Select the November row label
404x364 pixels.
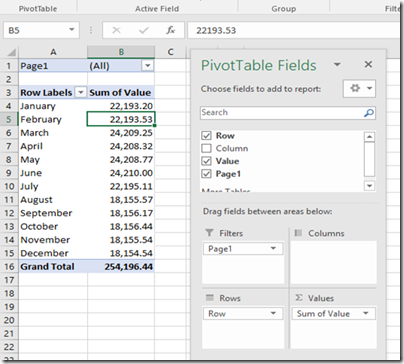[53, 240]
